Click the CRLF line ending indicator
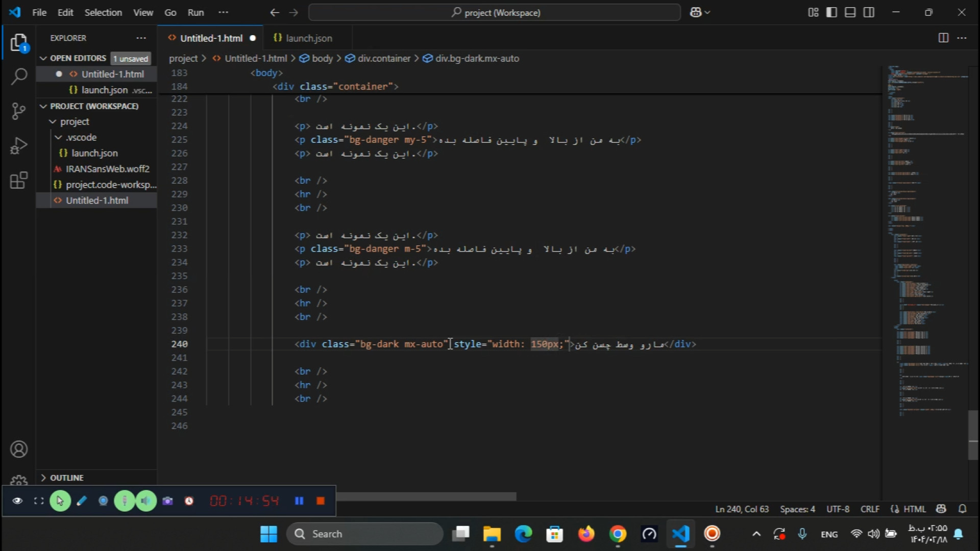The image size is (980, 551). coord(869,509)
